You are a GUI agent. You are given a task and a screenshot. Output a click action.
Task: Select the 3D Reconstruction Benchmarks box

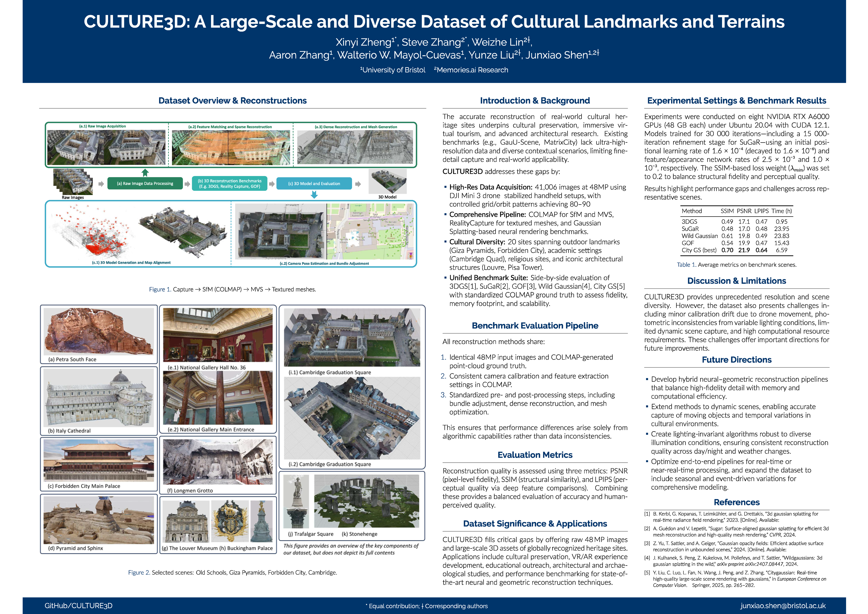(230, 184)
